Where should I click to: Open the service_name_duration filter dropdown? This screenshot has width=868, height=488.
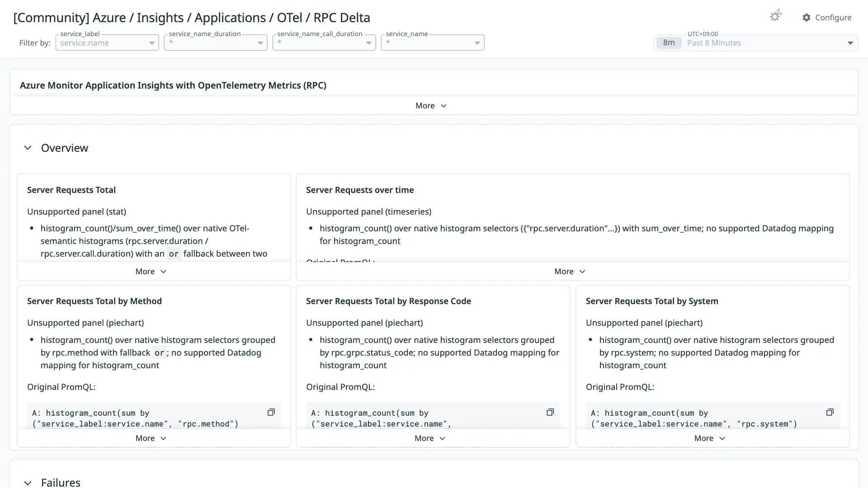point(216,42)
